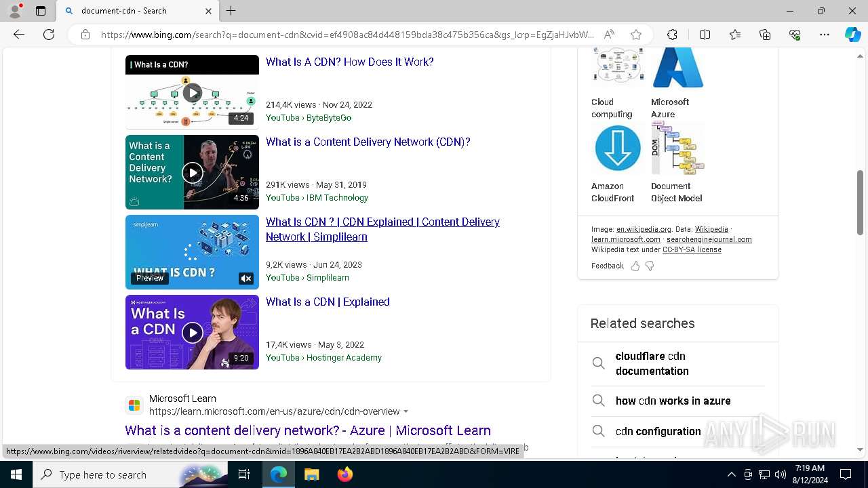
Task: Add this page to favorites star
Action: tap(636, 35)
